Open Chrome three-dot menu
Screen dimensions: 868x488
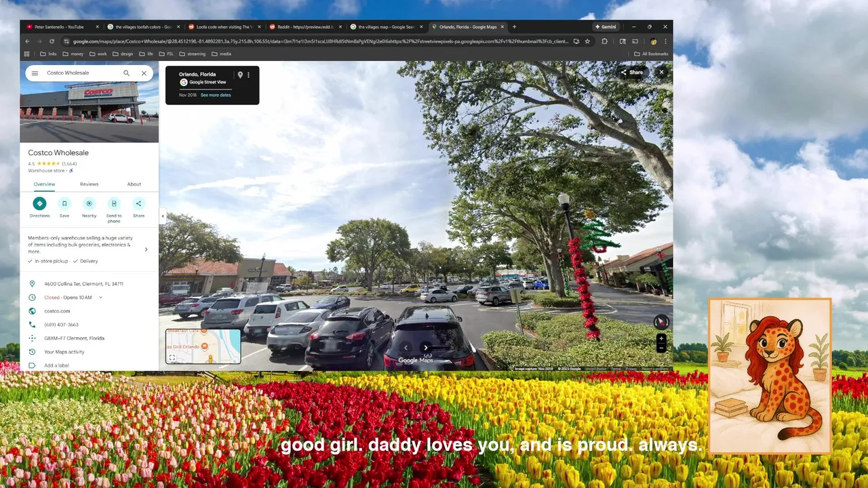665,41
